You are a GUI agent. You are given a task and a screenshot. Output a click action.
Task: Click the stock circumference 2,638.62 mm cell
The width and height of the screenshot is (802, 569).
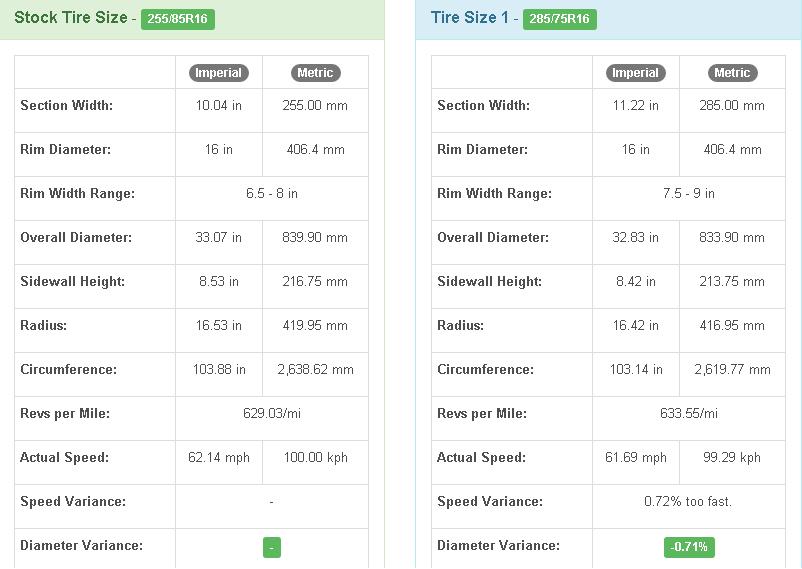coord(315,369)
